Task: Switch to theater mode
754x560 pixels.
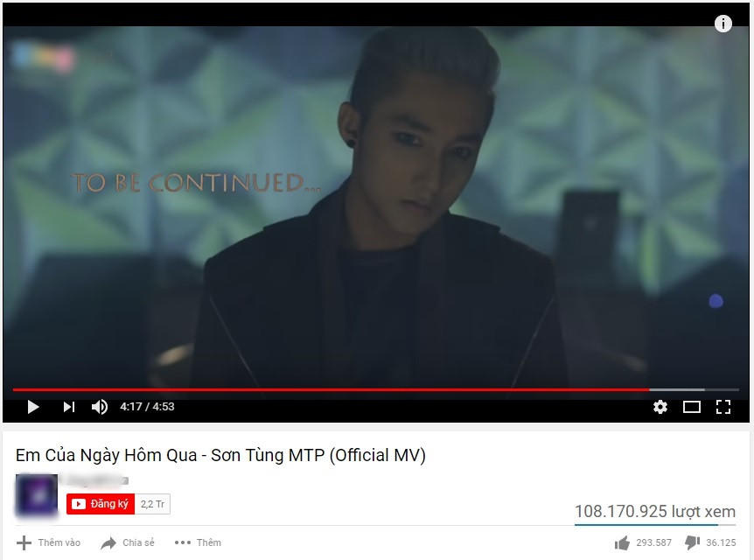Action: [x=692, y=407]
